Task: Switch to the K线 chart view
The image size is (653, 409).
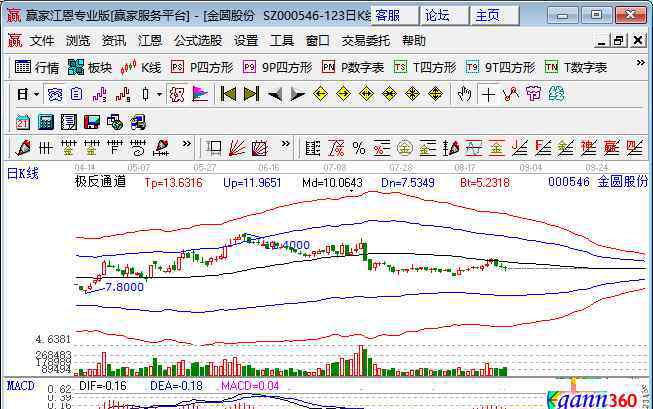Action: click(141, 67)
